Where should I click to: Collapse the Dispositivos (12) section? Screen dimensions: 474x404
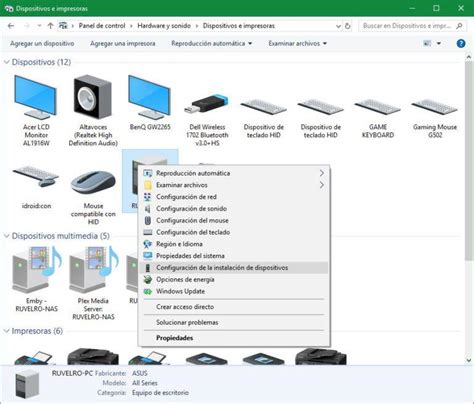click(x=6, y=62)
